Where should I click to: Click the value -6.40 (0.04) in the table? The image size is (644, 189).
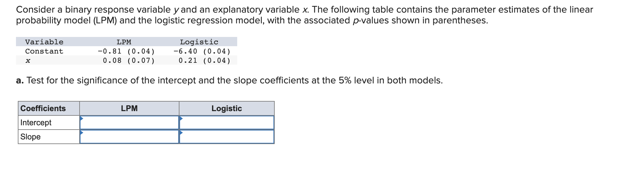(201, 51)
